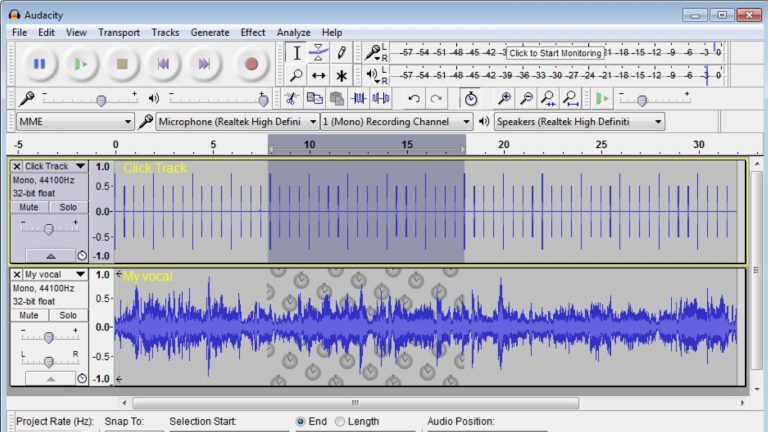Open the Click Track name dropdown menu

[x=55, y=167]
